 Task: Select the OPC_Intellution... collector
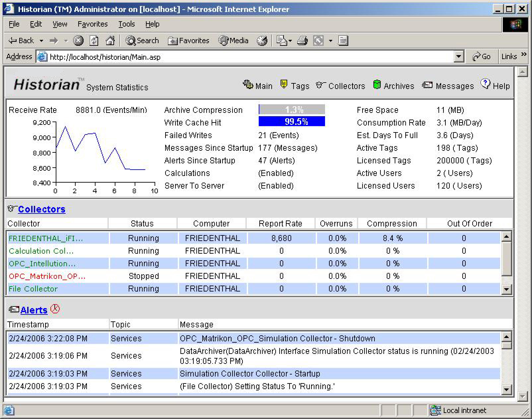[42, 264]
